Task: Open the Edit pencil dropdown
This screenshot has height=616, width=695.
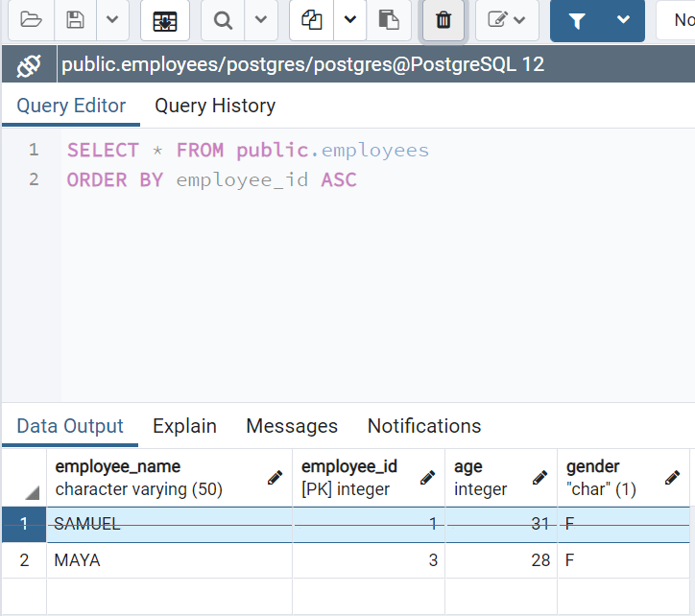Action: [507, 20]
